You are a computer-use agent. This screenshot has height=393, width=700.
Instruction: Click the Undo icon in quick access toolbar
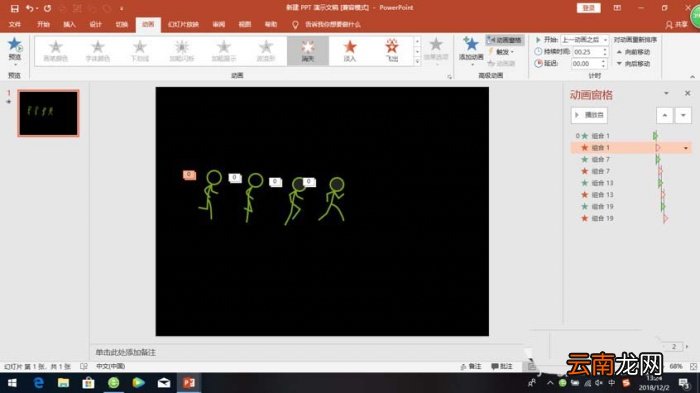tap(29, 8)
